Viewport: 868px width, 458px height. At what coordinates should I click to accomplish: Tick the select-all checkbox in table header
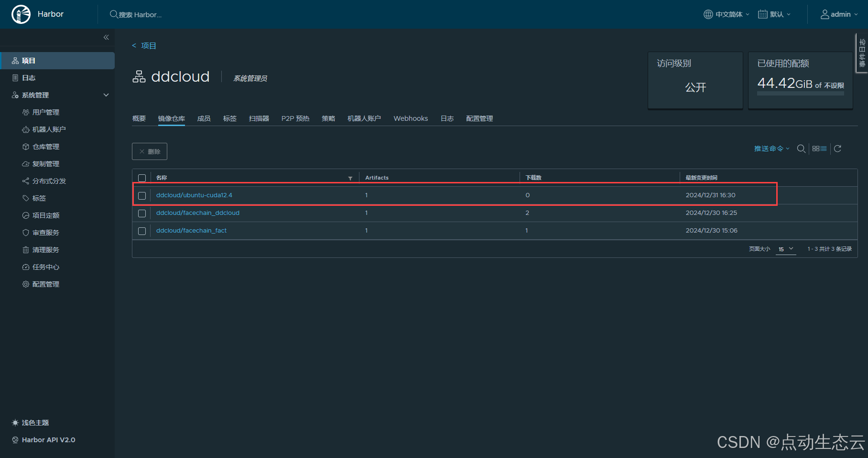coord(142,178)
